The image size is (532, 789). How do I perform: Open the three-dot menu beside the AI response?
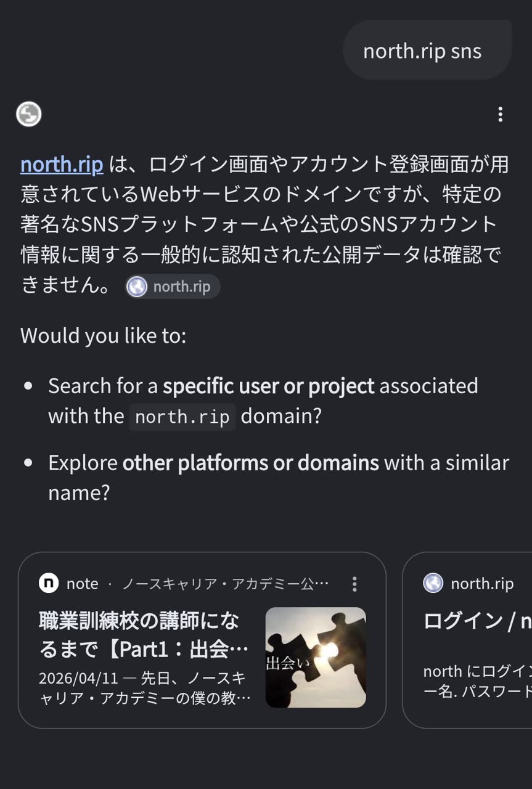click(500, 114)
